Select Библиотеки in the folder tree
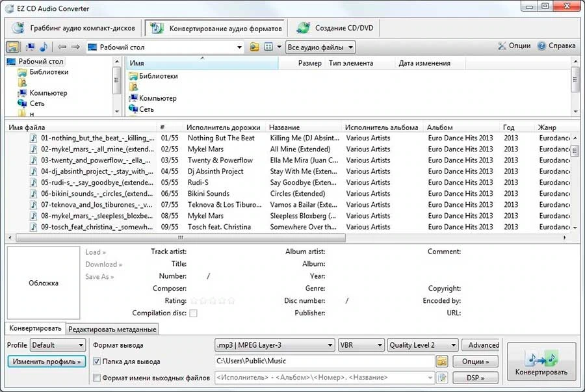 [x=49, y=72]
